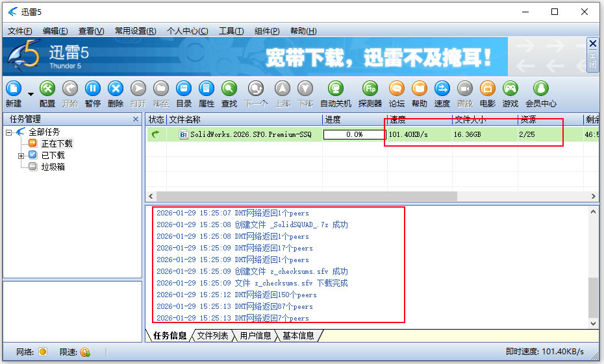Sort by 状态 column header
Viewport: 604px width, 364px height.
(x=156, y=119)
